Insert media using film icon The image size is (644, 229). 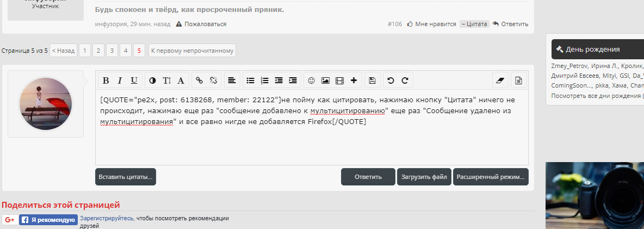click(x=339, y=81)
